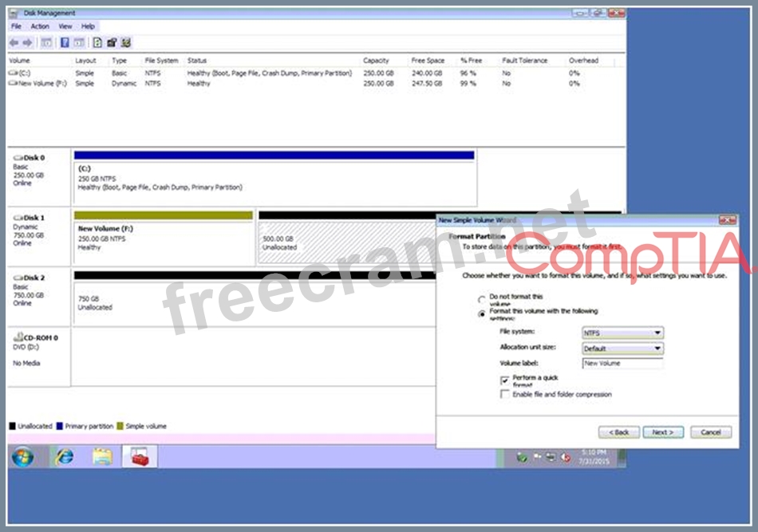Image resolution: width=758 pixels, height=532 pixels.
Task: Open the View menu
Action: pos(65,26)
